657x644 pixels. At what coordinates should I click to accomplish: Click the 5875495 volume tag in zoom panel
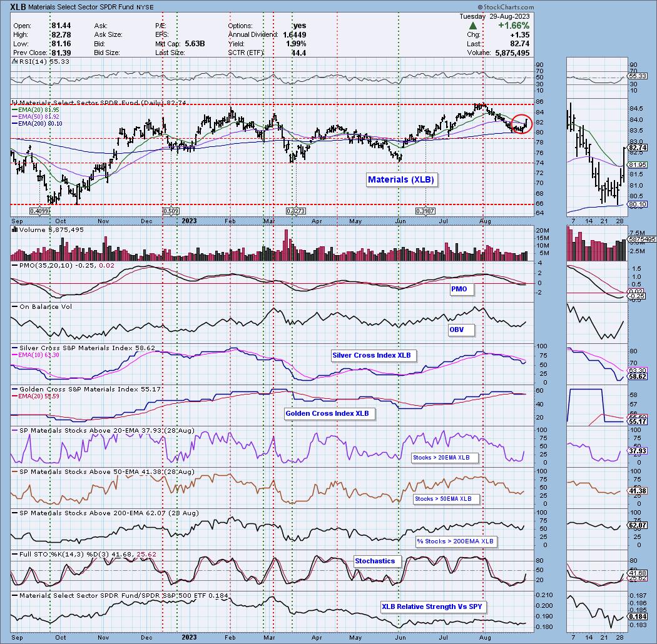(641, 239)
